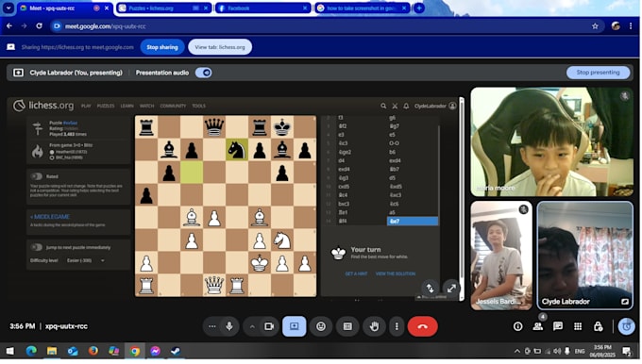Raise hand in the meeting
This screenshot has height=364, width=642.
374,326
